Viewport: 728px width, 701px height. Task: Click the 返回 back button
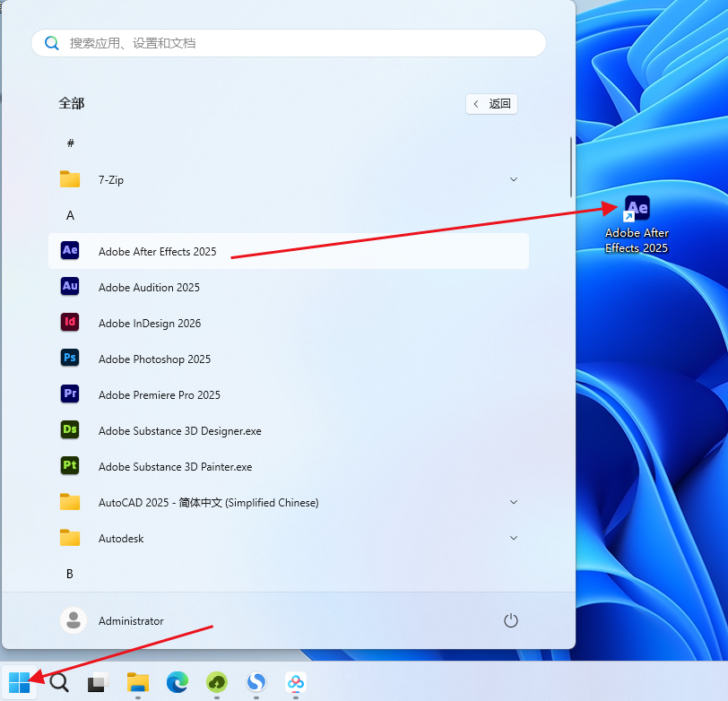[491, 103]
